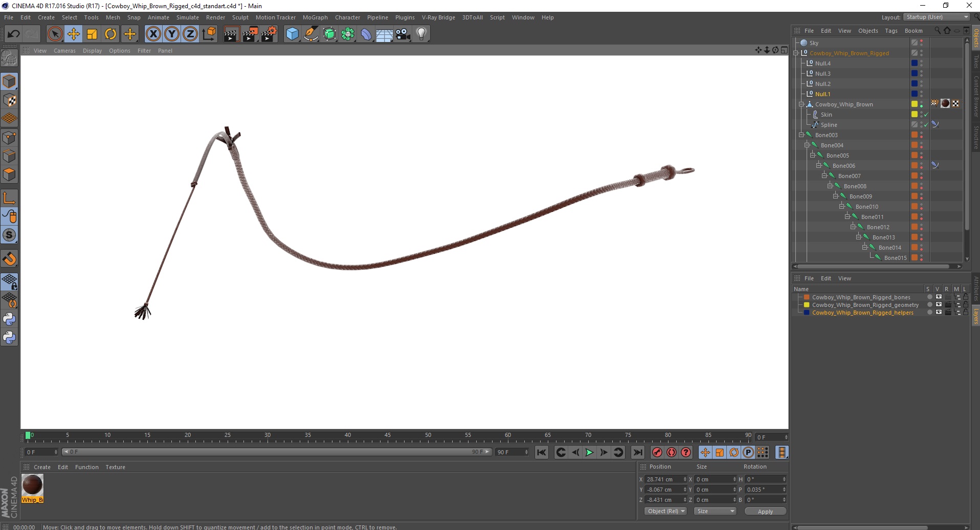Activate the Rotate tool
This screenshot has width=980, height=530.
click(110, 34)
